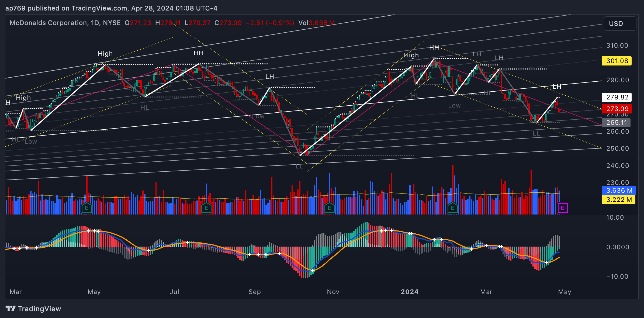The height and width of the screenshot is (318, 644).
Task: Click the LL label below the October low
Action: [299, 166]
